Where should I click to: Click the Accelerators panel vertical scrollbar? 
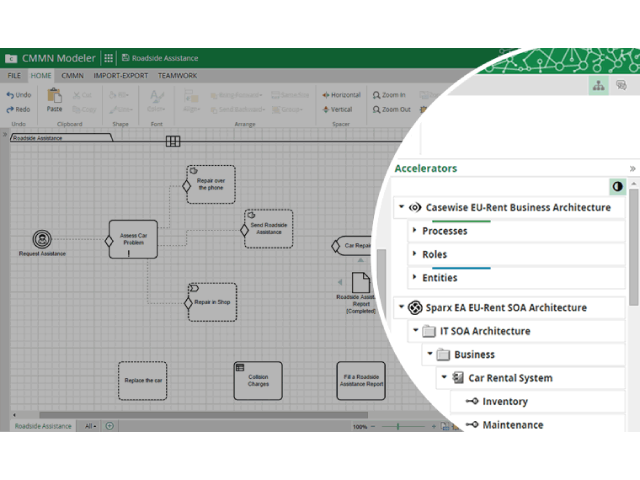[633, 247]
